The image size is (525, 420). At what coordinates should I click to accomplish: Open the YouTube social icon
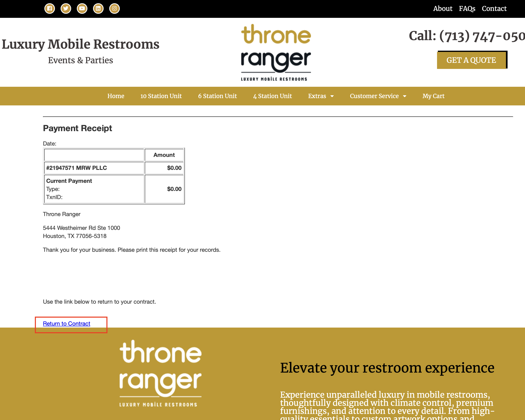[82, 9]
